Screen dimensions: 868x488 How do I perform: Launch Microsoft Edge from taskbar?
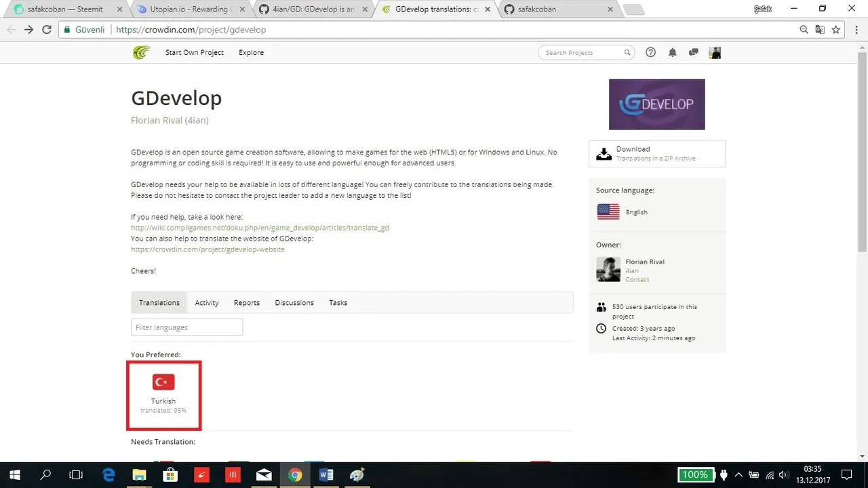click(x=108, y=474)
